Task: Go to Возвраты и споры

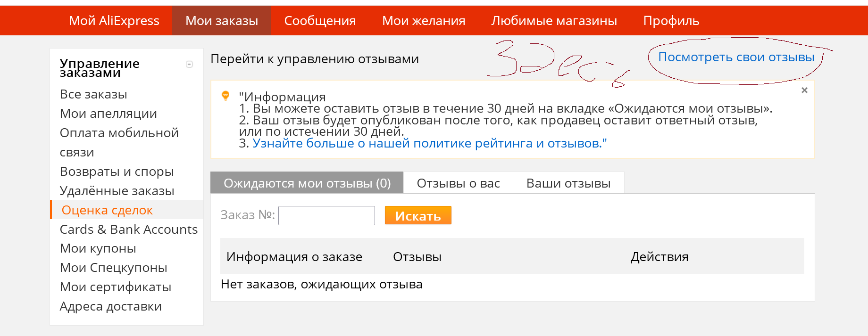Action: [x=117, y=172]
